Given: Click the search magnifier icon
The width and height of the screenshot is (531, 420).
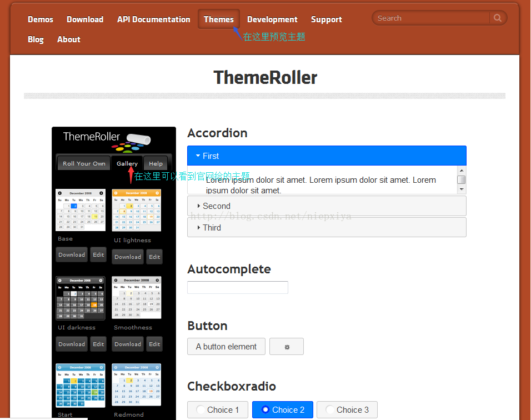Looking at the screenshot, I should click(x=497, y=18).
